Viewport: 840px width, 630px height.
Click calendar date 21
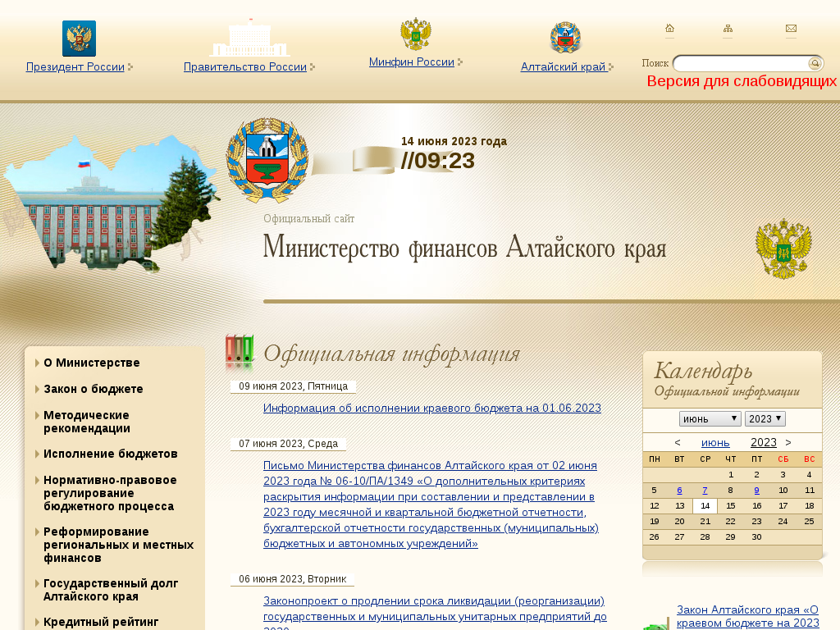705,521
